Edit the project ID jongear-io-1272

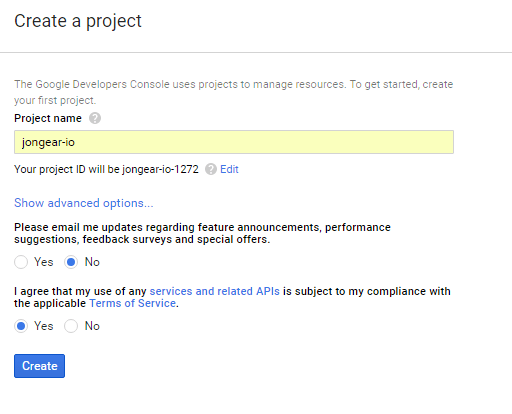point(229,169)
